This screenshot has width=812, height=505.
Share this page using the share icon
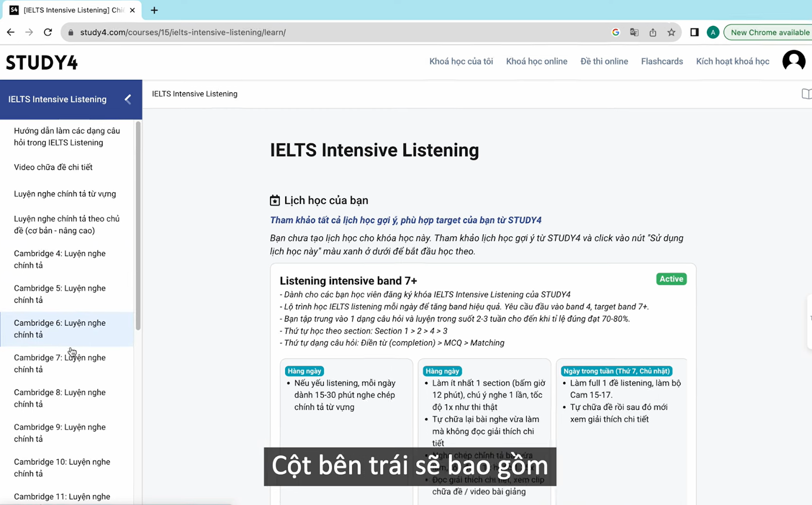[653, 32]
